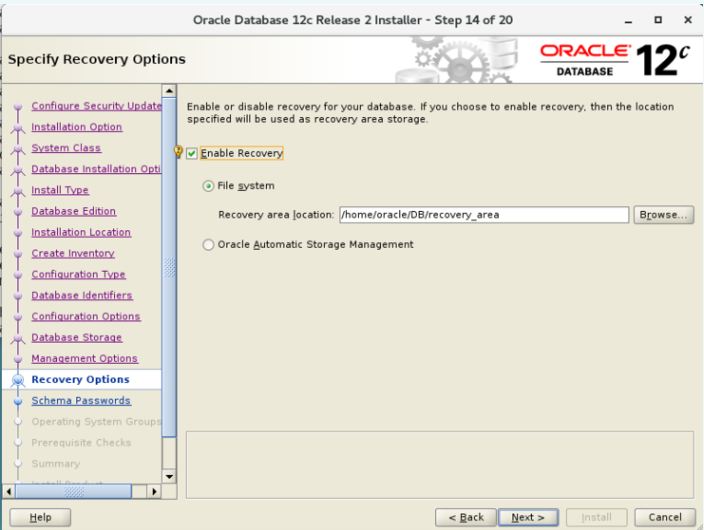Click the Recovery Options step marker icon
The height and width of the screenshot is (530, 704).
[18, 380]
